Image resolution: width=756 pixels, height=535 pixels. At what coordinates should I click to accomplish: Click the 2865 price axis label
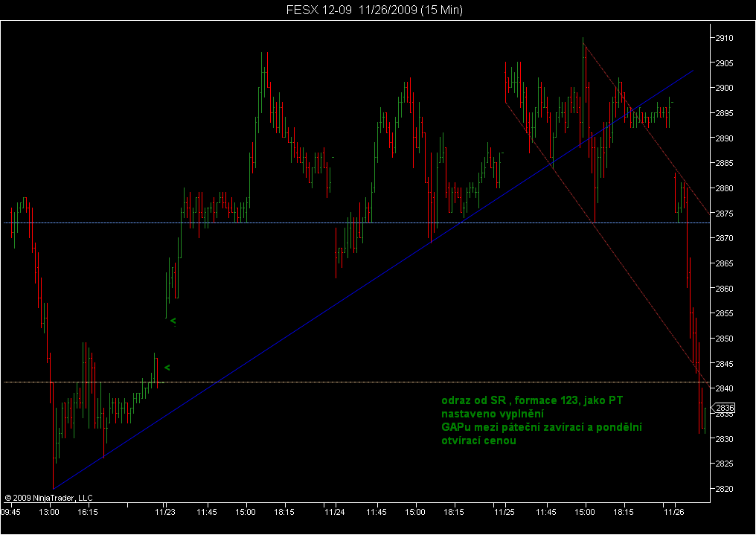(725, 263)
